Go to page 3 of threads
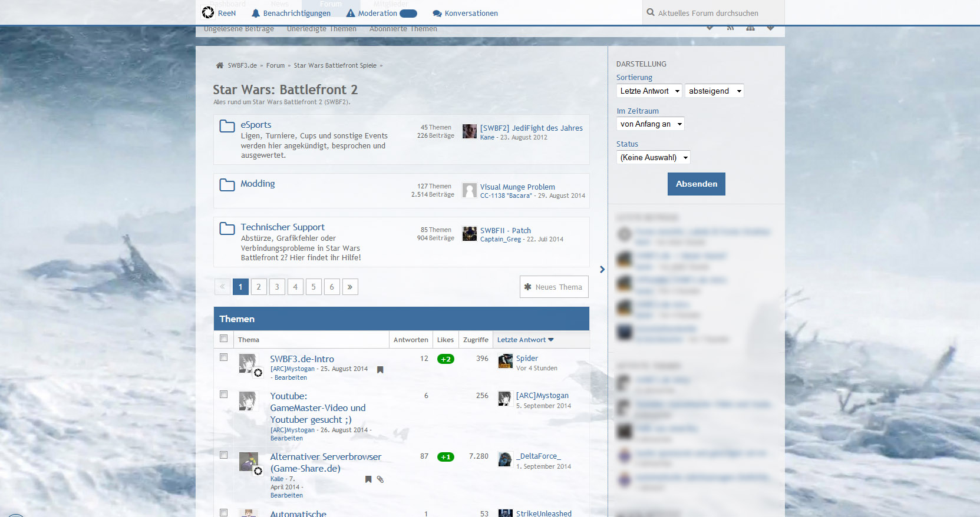 (277, 287)
